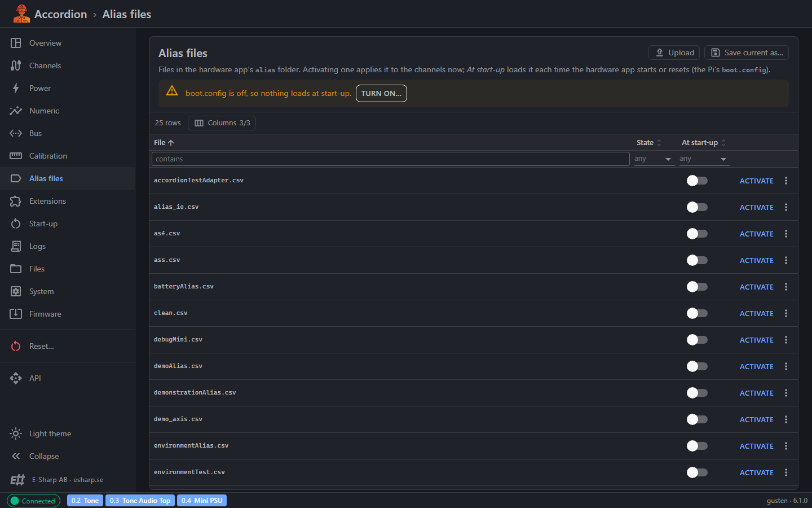The height and width of the screenshot is (508, 812).
Task: Open API via its sidebar icon
Action: pyautogui.click(x=16, y=378)
